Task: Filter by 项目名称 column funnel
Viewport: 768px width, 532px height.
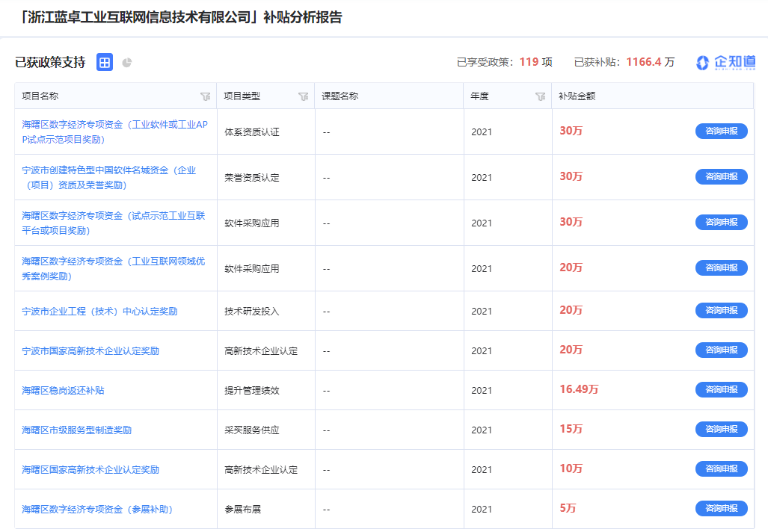Action: pos(205,96)
